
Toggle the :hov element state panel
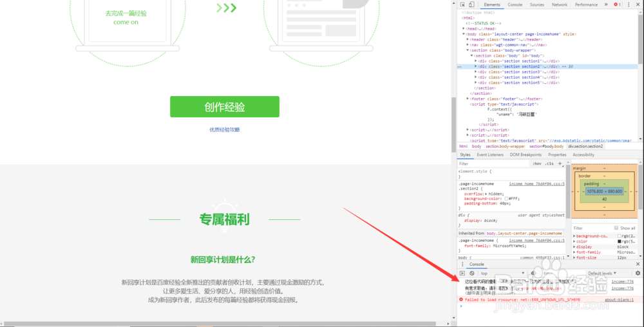point(537,164)
